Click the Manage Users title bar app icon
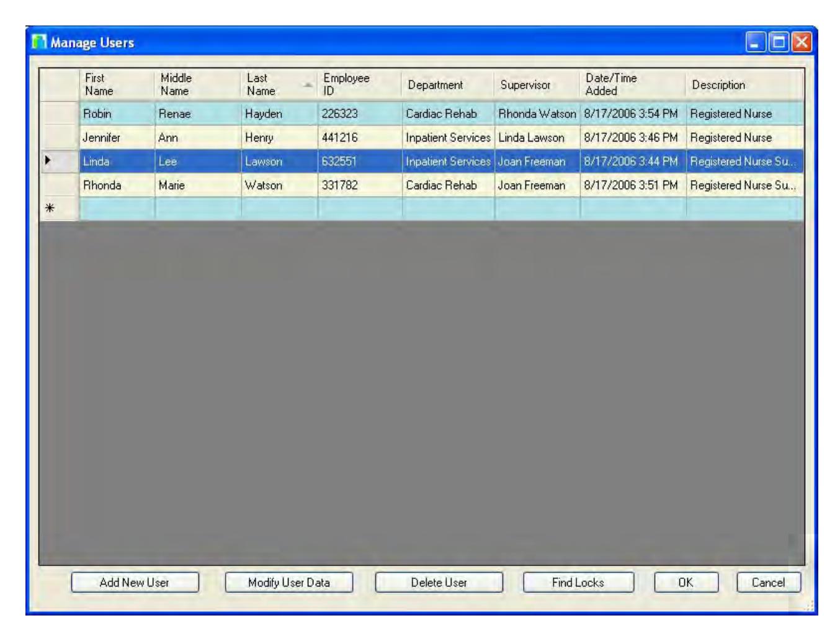 (39, 42)
